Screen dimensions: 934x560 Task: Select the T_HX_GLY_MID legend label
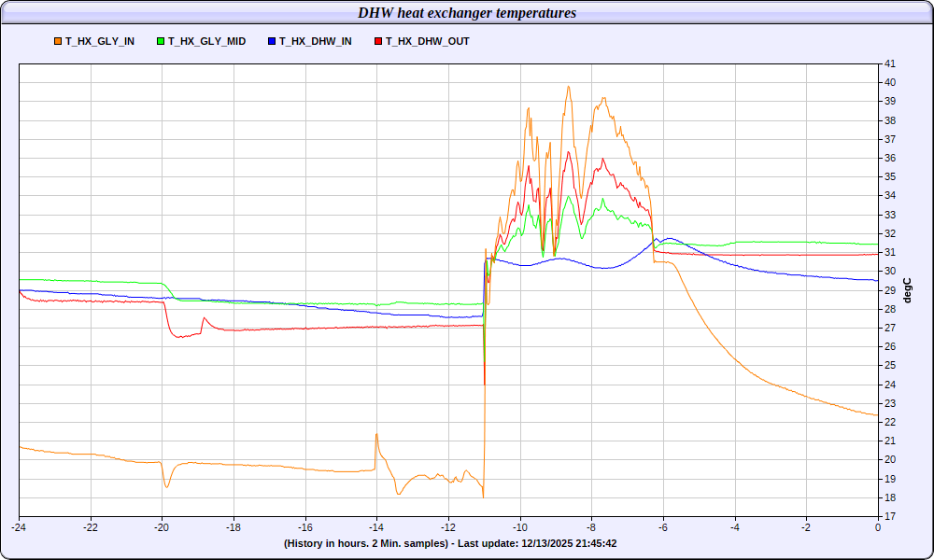point(206,41)
